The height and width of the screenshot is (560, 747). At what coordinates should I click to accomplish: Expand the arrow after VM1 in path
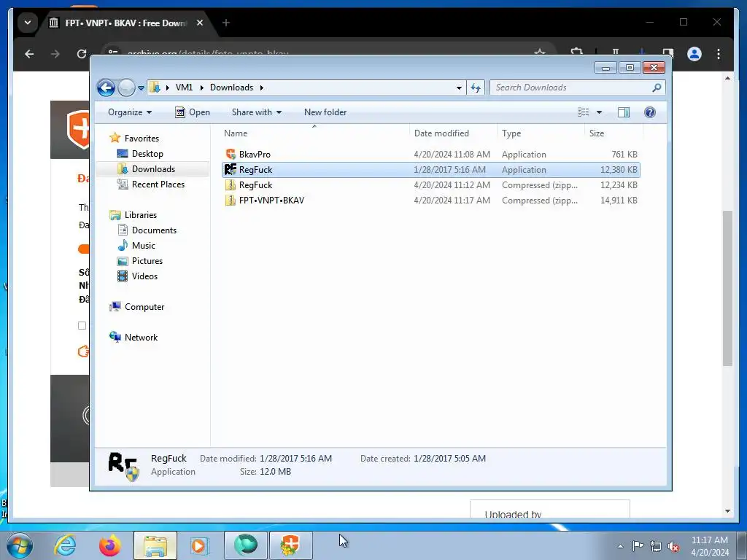[x=201, y=87]
